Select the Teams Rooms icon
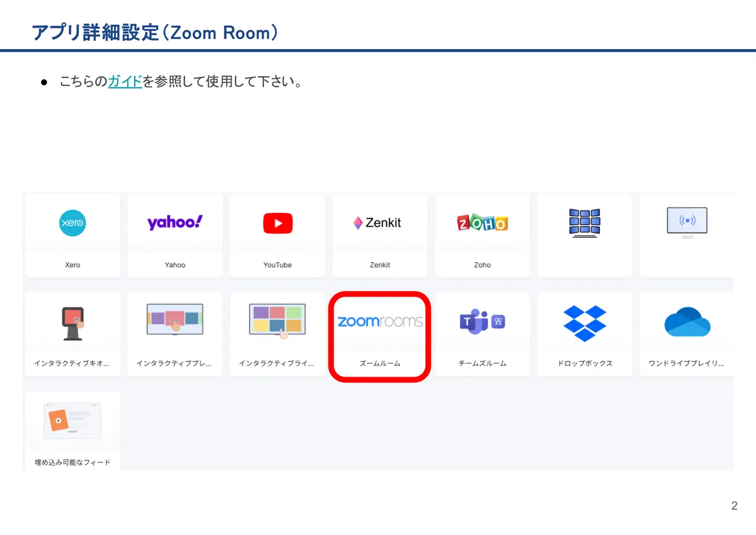 483,322
